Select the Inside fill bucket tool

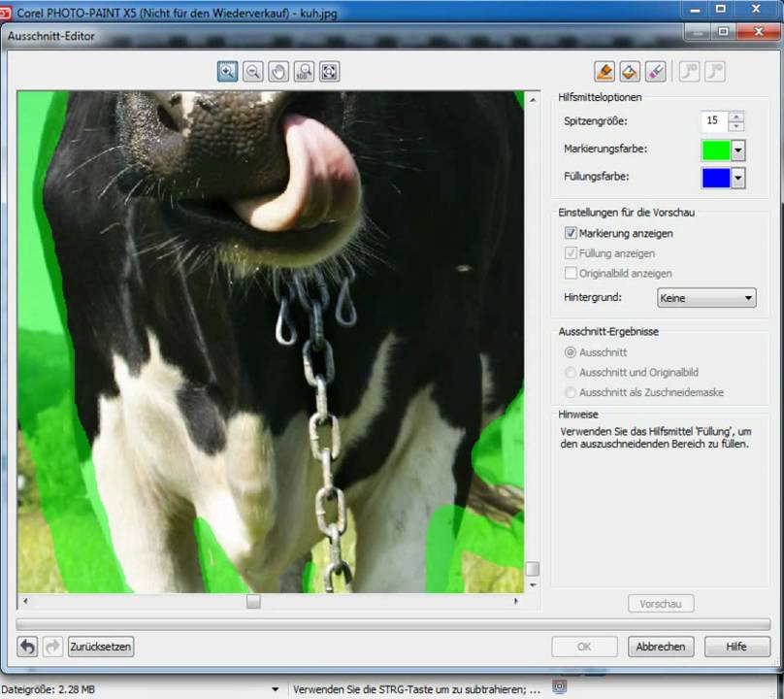(630, 72)
